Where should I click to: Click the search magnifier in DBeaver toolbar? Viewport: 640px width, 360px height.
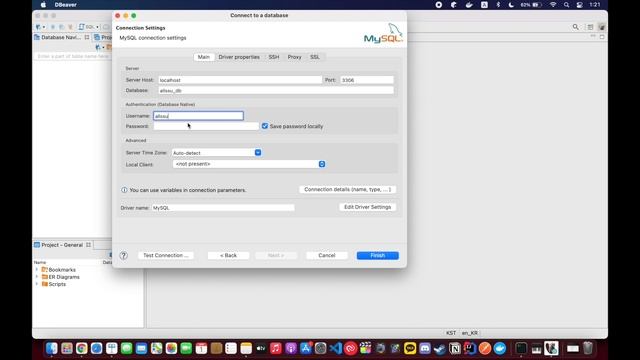tap(576, 27)
